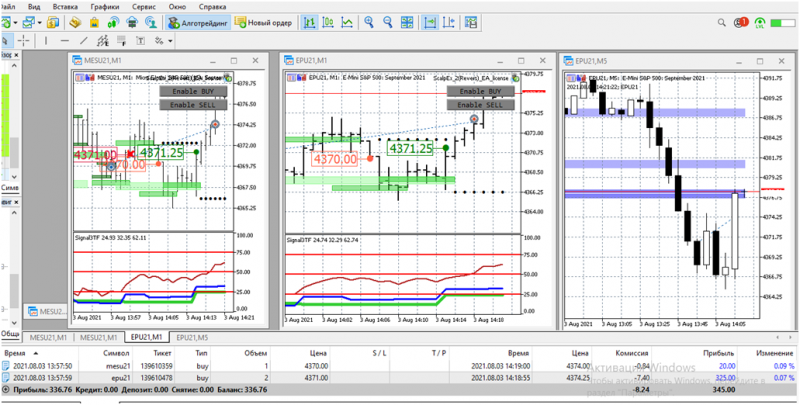The height and width of the screenshot is (405, 800).
Task: Expand the profiles dropdown arrow
Action: [x=39, y=23]
